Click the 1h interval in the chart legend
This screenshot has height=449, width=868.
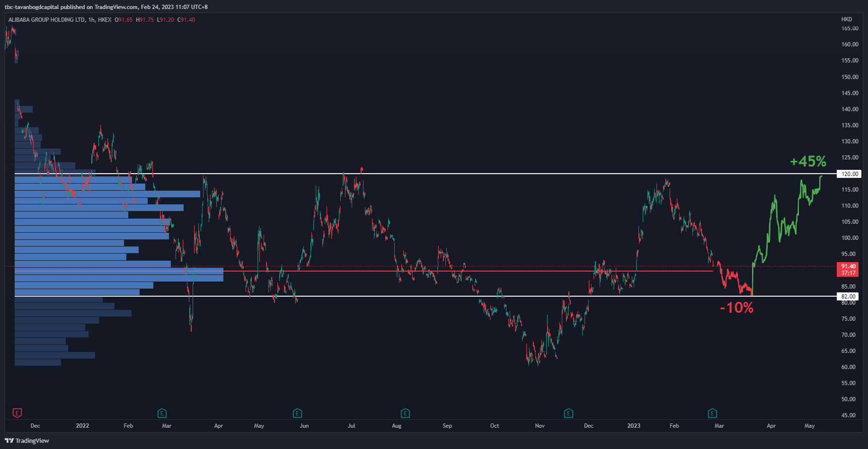point(91,20)
